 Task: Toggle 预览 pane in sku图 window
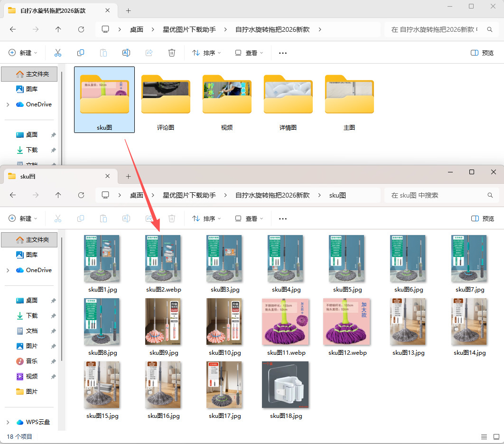(483, 218)
